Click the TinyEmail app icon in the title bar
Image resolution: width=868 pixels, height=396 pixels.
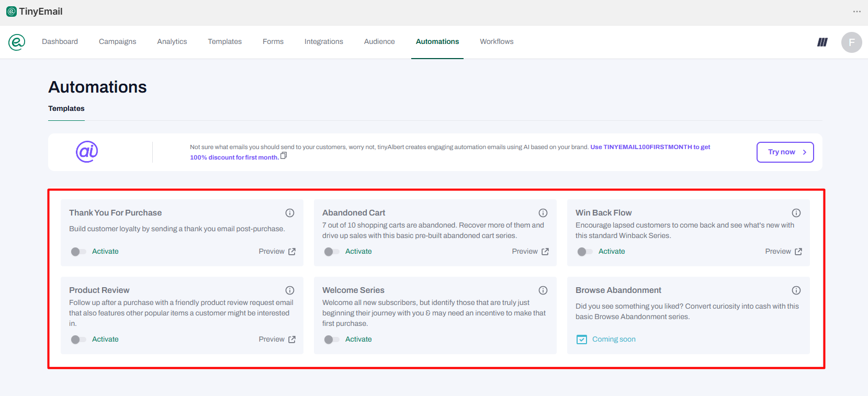(12, 12)
